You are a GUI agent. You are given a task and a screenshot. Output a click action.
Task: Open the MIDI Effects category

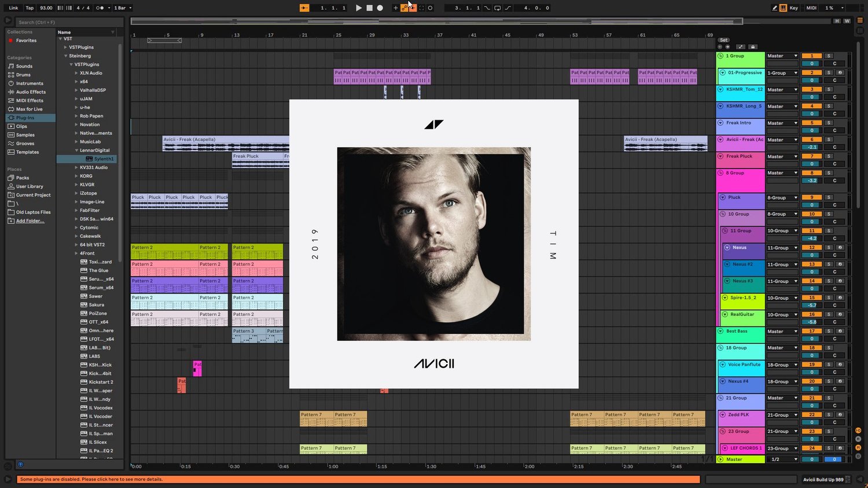(30, 101)
